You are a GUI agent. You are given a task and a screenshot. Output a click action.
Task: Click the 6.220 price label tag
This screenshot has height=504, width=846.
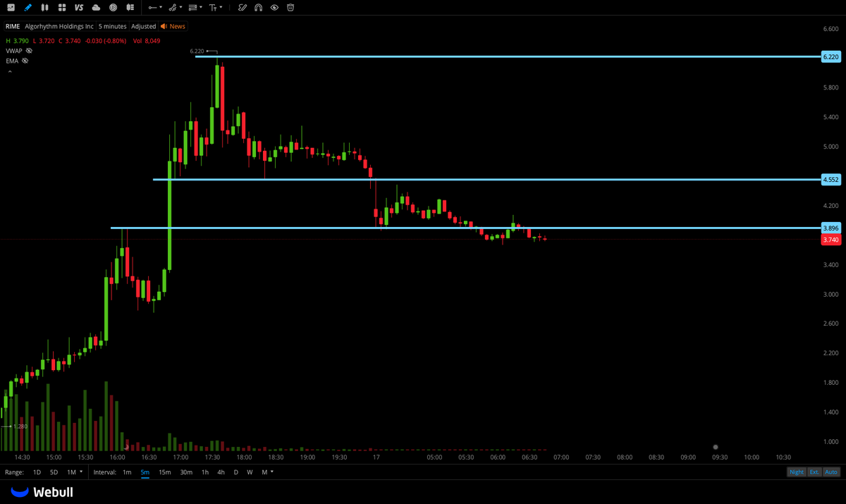tap(831, 56)
